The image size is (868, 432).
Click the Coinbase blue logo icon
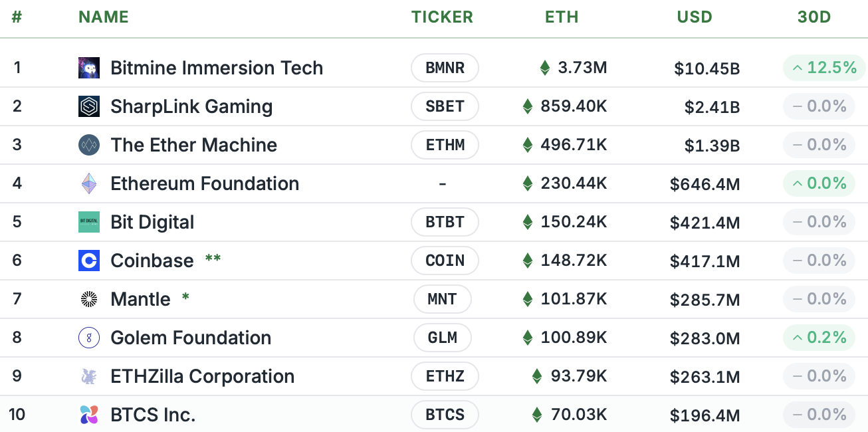88,260
